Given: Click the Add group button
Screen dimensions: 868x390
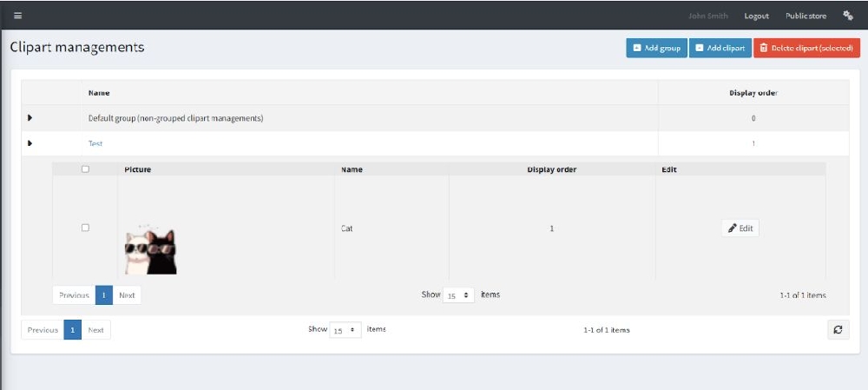Looking at the screenshot, I should [656, 49].
